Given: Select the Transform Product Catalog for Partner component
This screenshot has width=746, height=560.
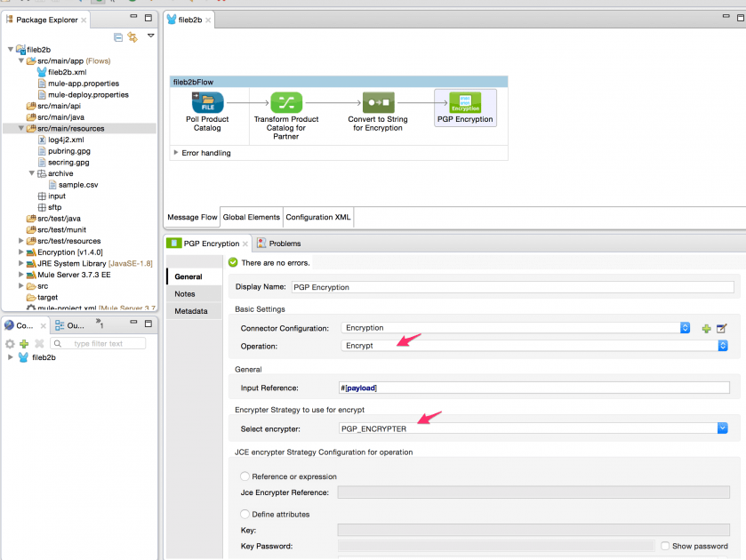Looking at the screenshot, I should 285,102.
